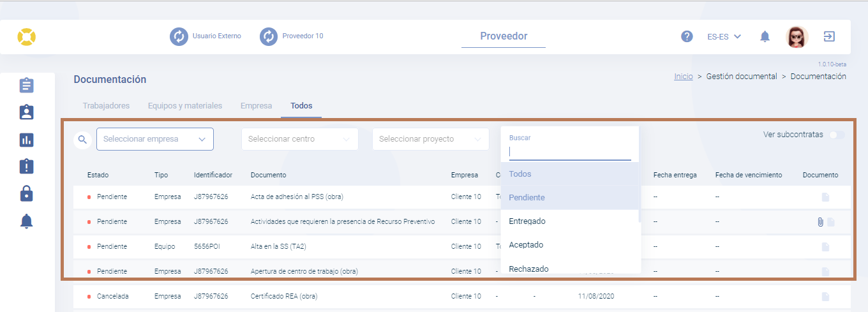Choose Entregado in status dropdown list
This screenshot has height=312, width=868.
(x=569, y=221)
